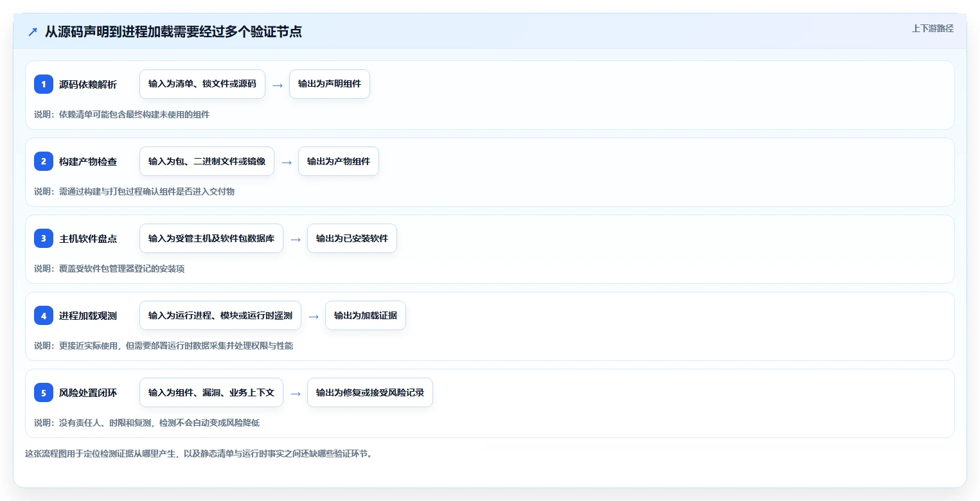
Task: Click the footer caption starting 这张流程图用于定位
Action: click(x=199, y=453)
